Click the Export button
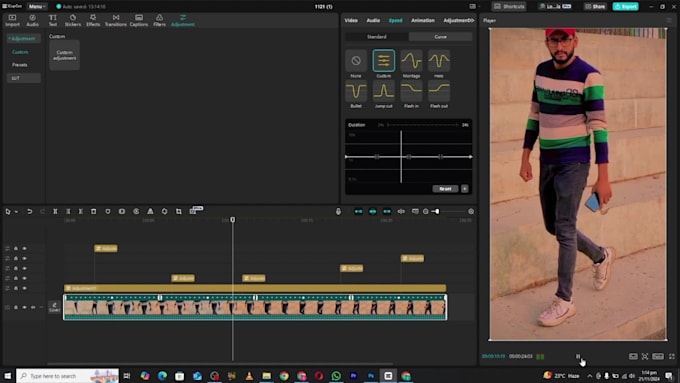 pyautogui.click(x=625, y=7)
